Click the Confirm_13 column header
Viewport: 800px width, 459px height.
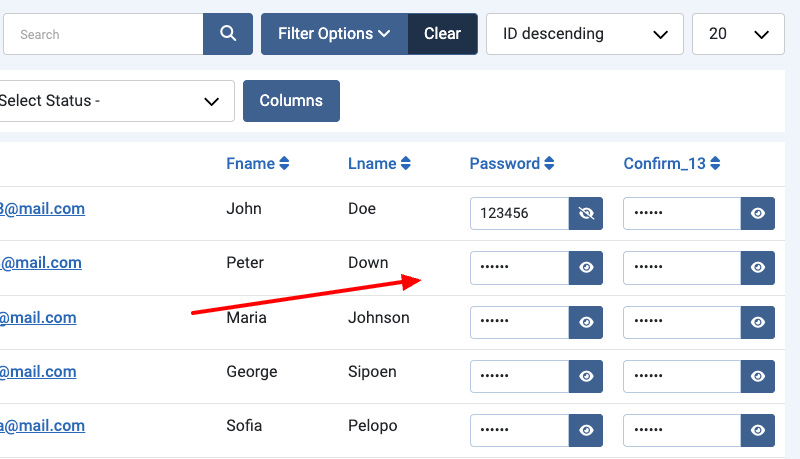[x=664, y=163]
